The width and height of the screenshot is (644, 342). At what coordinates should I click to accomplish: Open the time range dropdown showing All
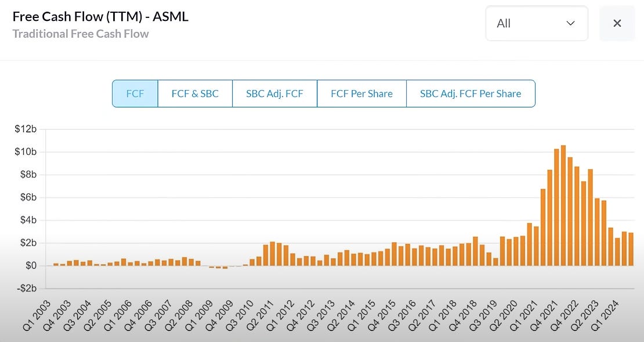(536, 23)
